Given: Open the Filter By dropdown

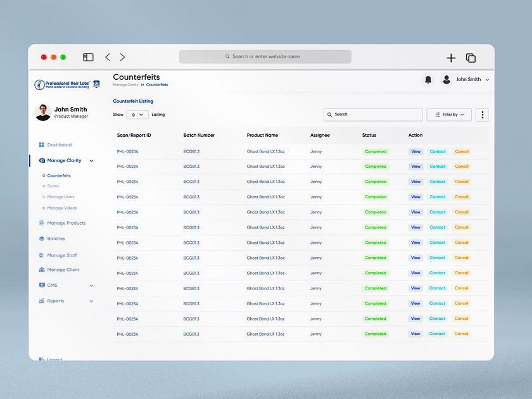Looking at the screenshot, I should click(x=449, y=115).
